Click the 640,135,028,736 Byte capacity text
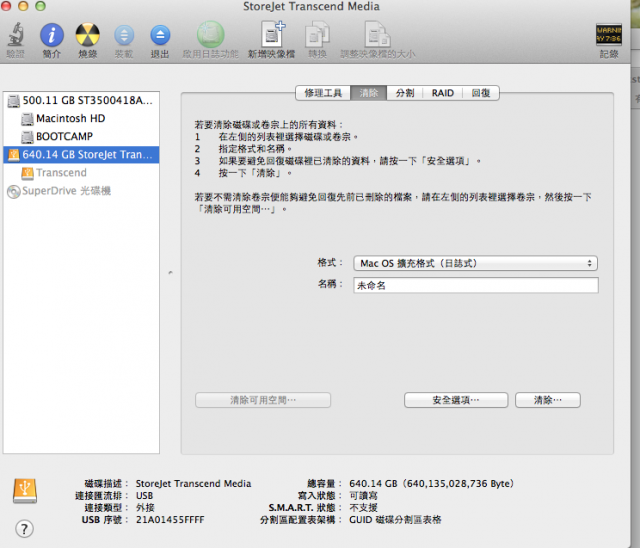The image size is (640, 548). pos(458,484)
